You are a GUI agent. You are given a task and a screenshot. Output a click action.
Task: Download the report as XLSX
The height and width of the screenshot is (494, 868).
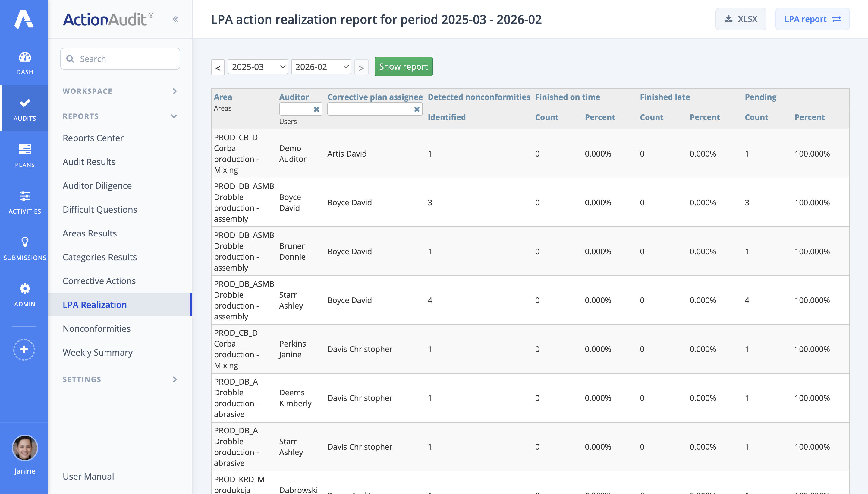tap(741, 19)
